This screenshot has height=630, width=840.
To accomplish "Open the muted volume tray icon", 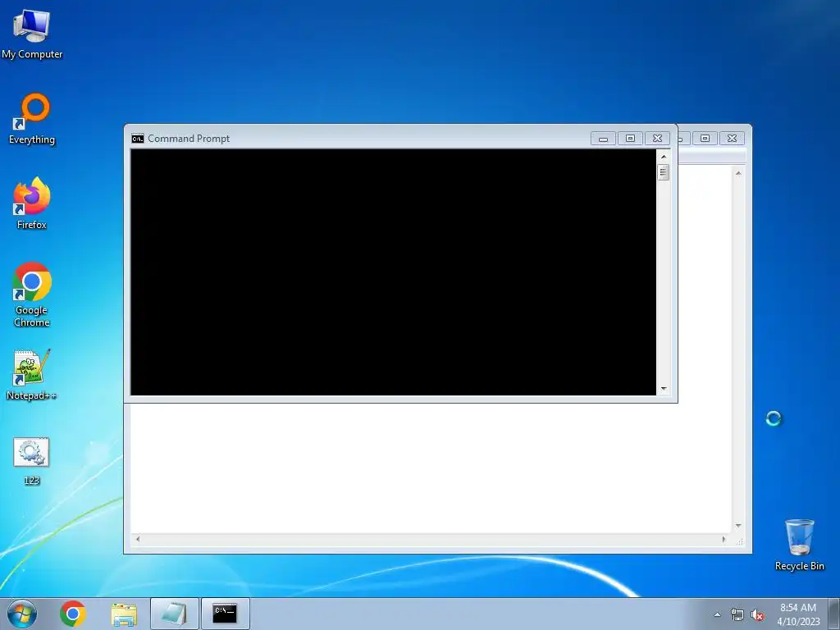I will (757, 615).
